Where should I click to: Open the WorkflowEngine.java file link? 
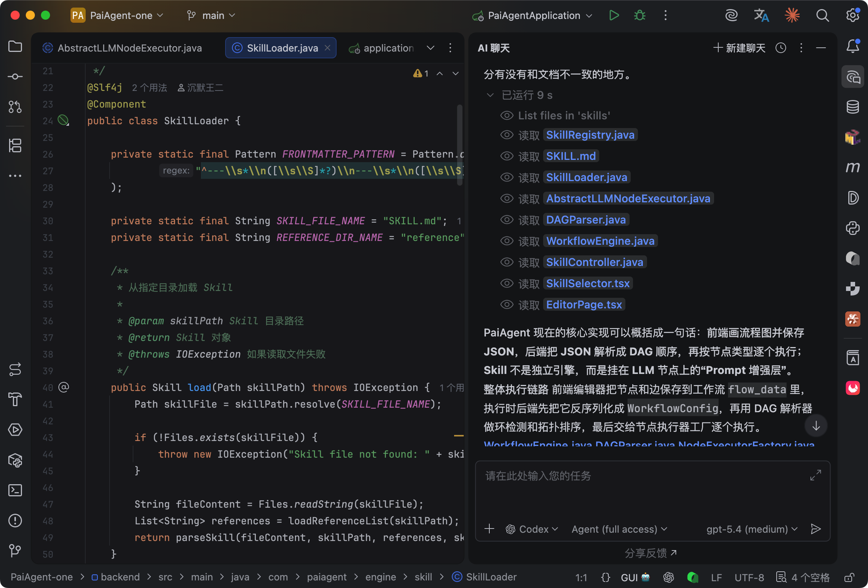600,241
